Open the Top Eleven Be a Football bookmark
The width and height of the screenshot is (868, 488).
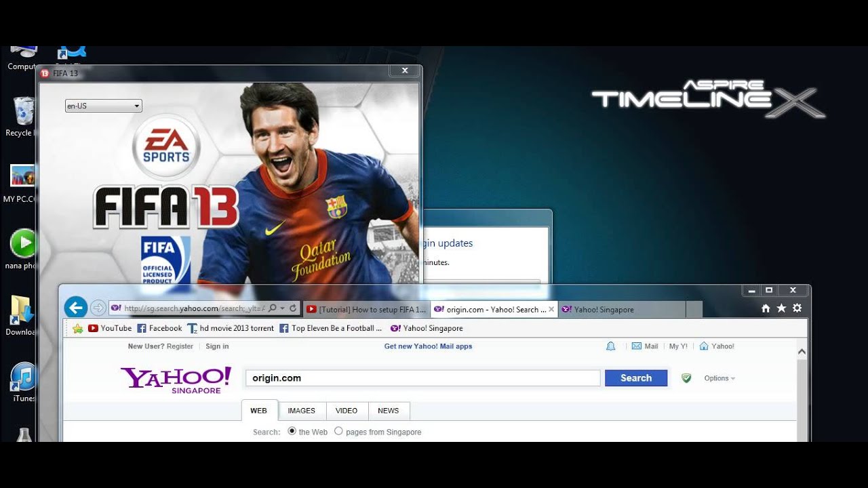coord(331,328)
